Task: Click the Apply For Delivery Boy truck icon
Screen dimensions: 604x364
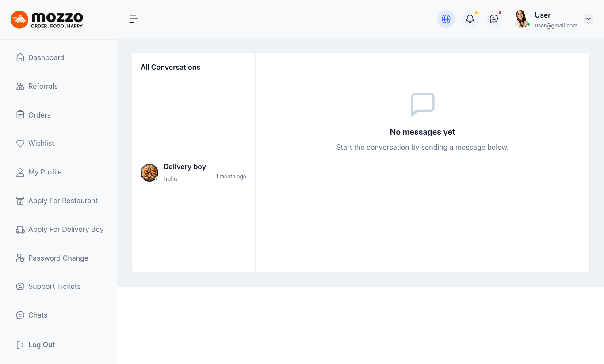Action: click(x=20, y=230)
